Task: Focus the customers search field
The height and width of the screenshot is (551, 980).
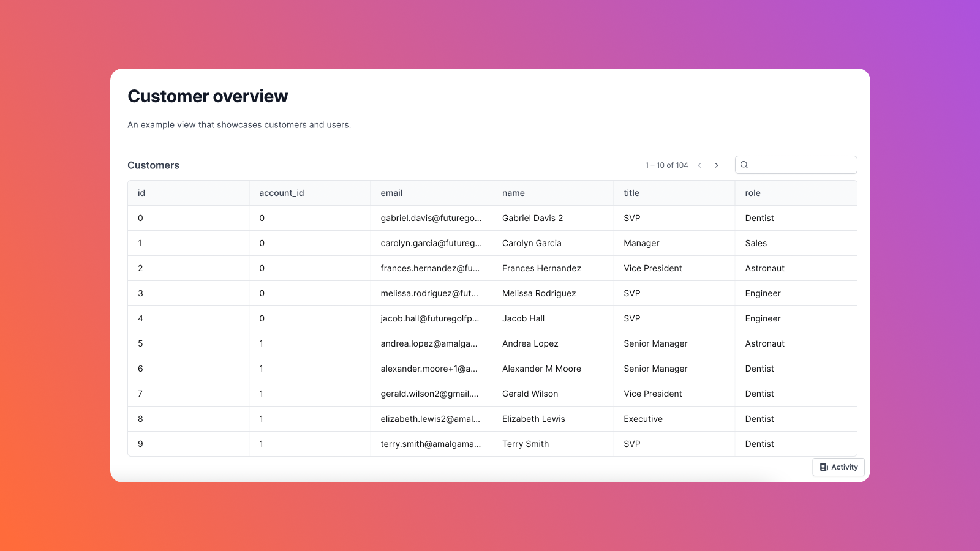Action: tap(796, 165)
